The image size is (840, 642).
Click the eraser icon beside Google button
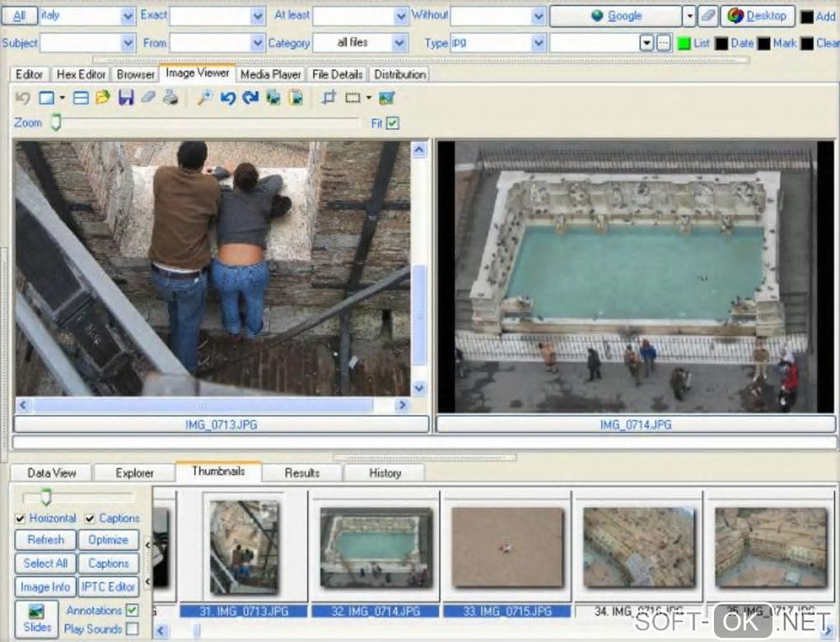708,16
